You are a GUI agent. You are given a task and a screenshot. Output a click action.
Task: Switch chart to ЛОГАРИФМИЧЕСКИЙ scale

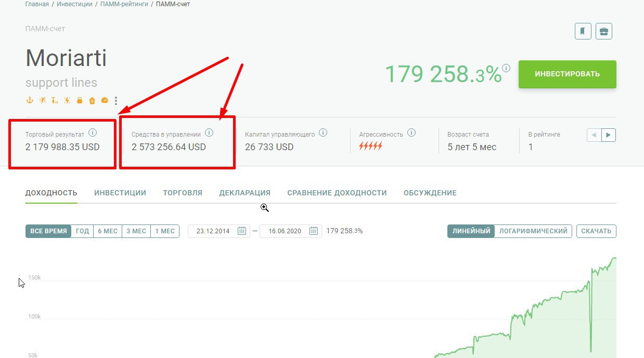533,231
